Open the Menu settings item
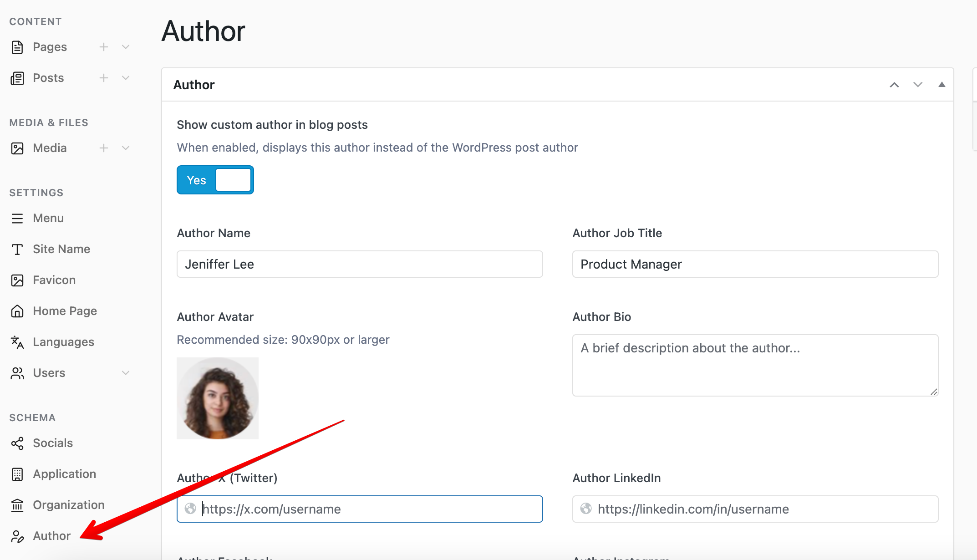Screen dimensions: 977x560 48,218
